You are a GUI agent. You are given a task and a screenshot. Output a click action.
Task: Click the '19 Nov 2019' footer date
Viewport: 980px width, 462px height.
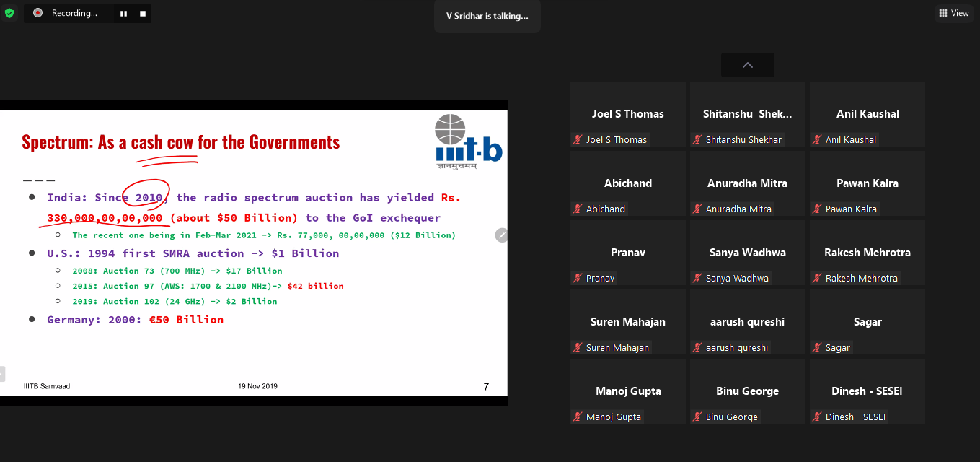(257, 386)
